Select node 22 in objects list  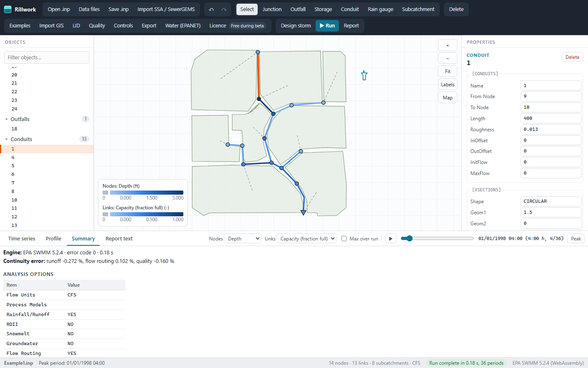(x=47, y=92)
